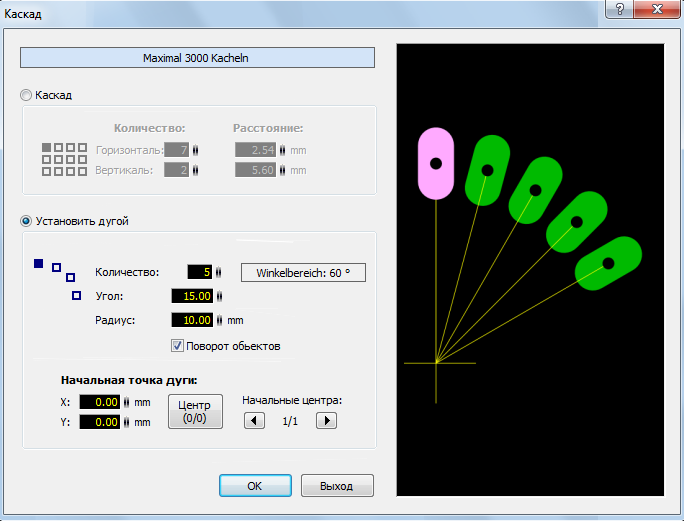Adjust the 5.60 distance spinner

(x=282, y=170)
